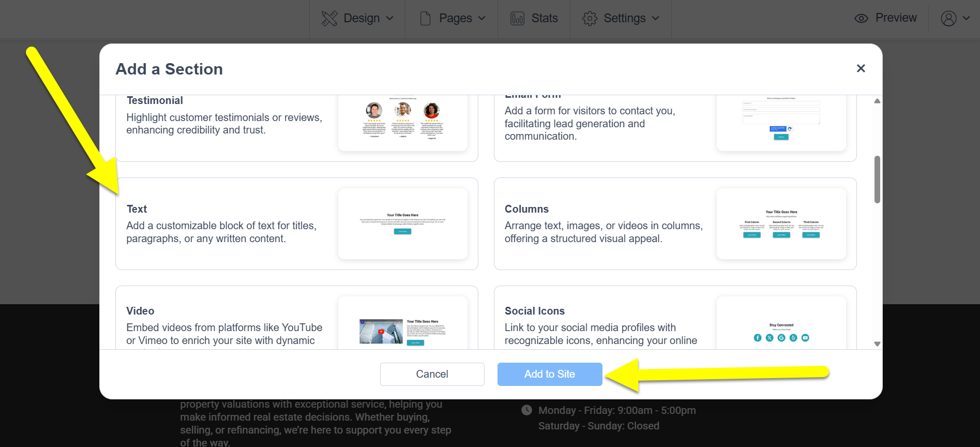Select the Testimonial section card

coord(297,128)
